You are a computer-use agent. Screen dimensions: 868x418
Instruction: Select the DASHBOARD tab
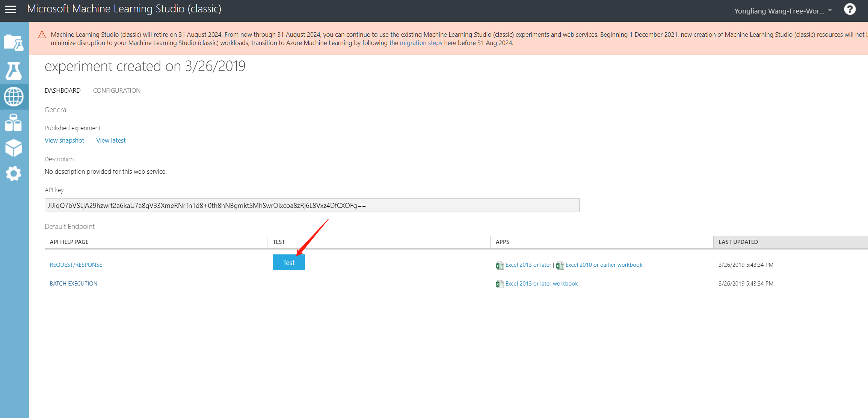click(x=62, y=90)
